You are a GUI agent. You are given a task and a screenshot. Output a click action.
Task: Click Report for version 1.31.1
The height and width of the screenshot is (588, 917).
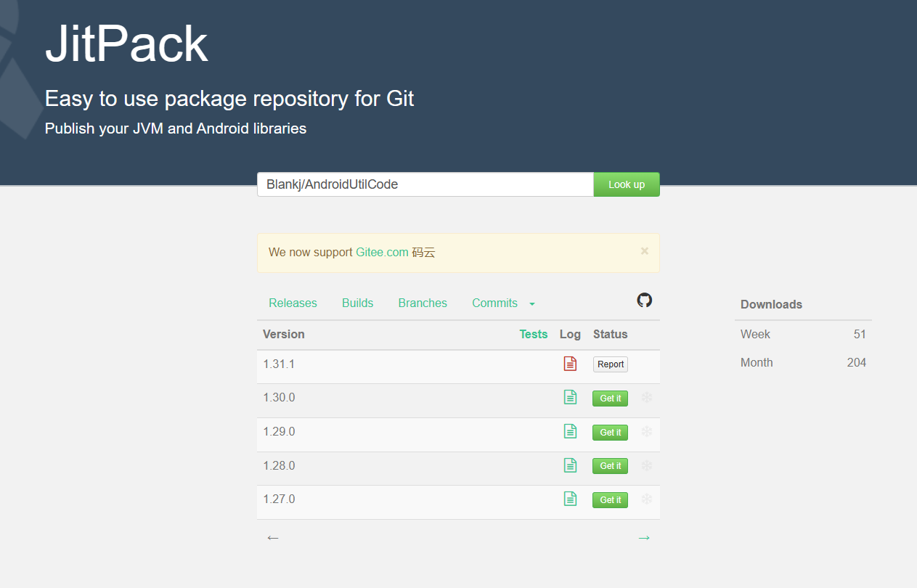[x=611, y=364]
